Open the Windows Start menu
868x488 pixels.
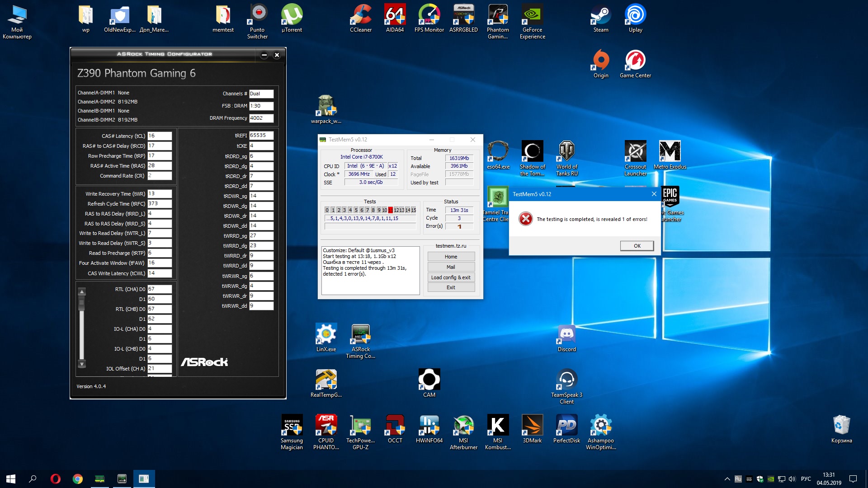click(11, 479)
